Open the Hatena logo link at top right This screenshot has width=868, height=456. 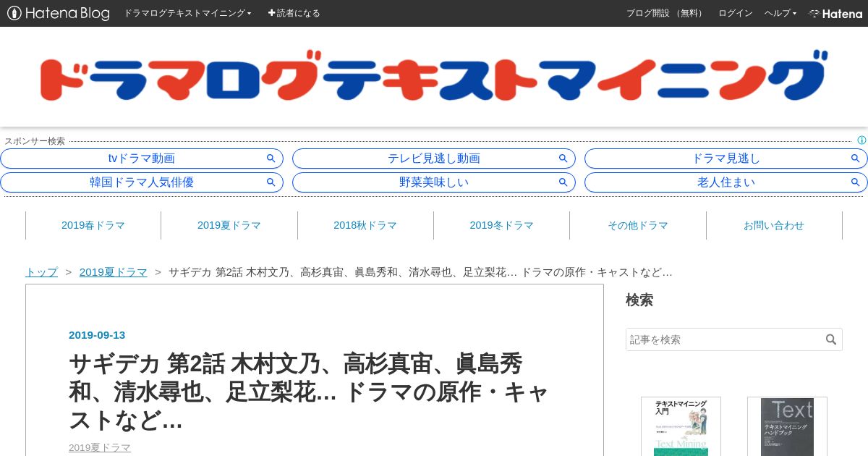pos(835,13)
